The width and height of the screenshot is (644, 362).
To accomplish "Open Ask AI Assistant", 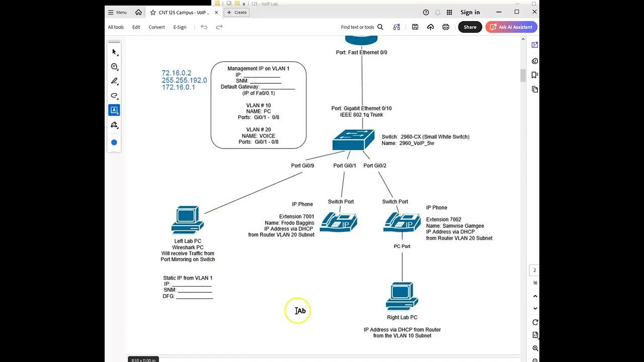I will click(511, 27).
